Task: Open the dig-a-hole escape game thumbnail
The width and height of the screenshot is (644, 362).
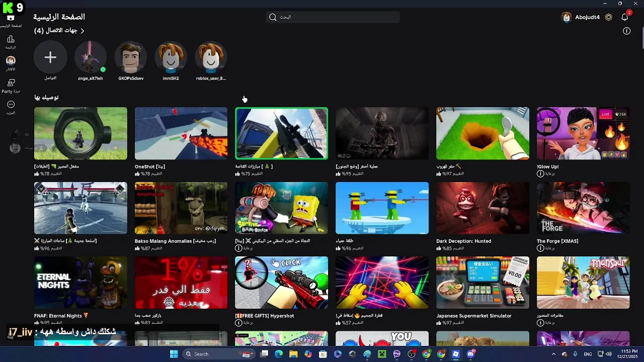Action: (x=482, y=133)
